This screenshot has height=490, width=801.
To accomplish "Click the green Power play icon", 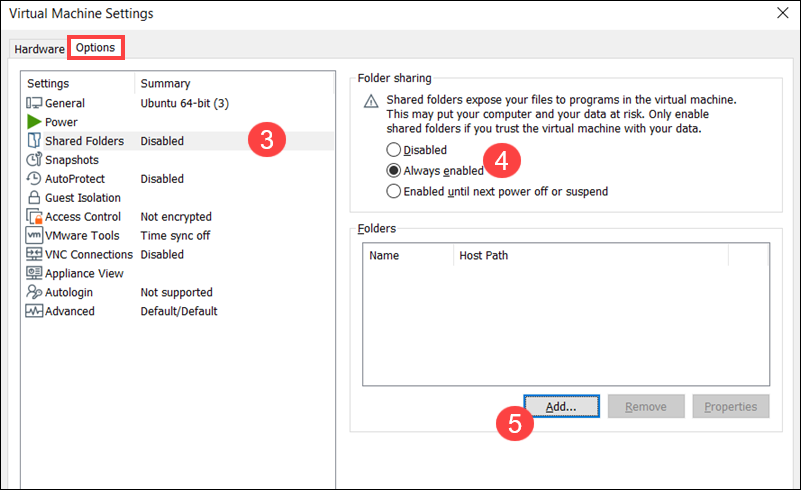I will (34, 122).
